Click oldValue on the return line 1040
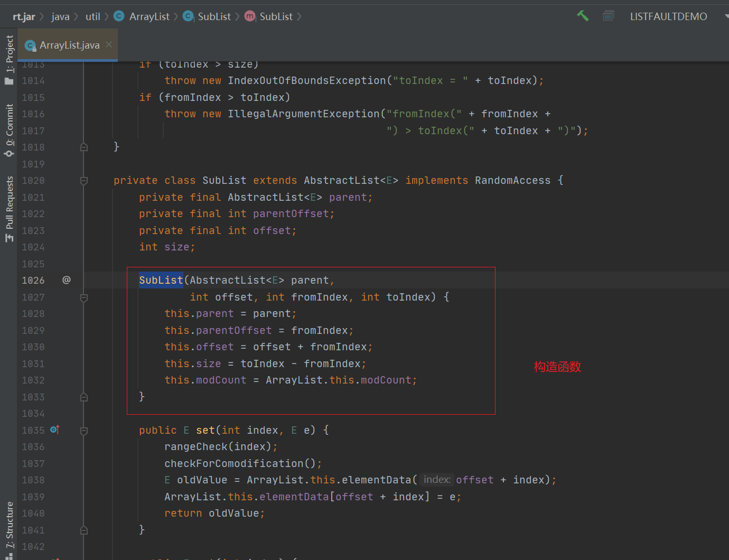Screen dimensions: 729x560 tap(234, 513)
